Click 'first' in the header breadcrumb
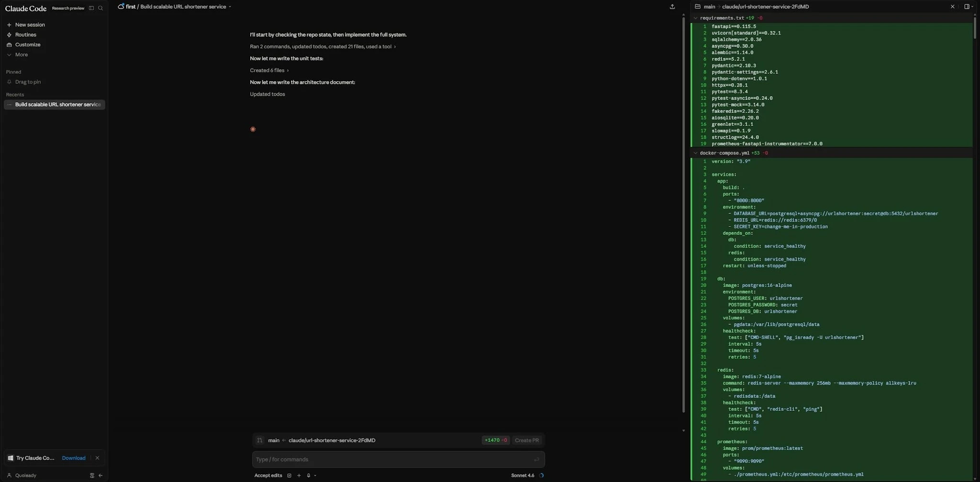 point(131,7)
